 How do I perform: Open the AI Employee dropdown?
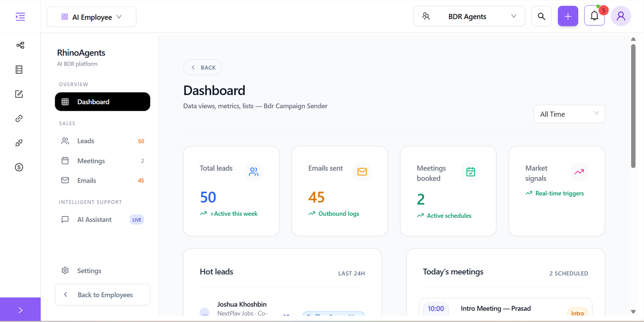[91, 17]
